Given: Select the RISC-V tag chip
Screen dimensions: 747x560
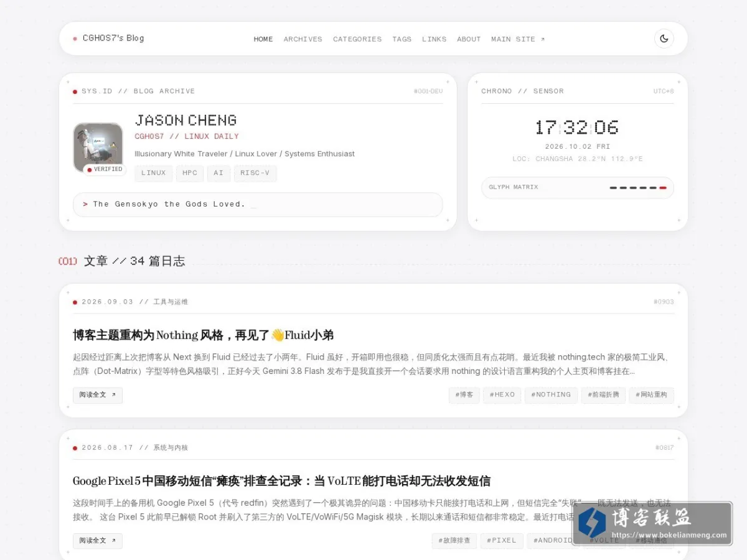Looking at the screenshot, I should click(255, 173).
